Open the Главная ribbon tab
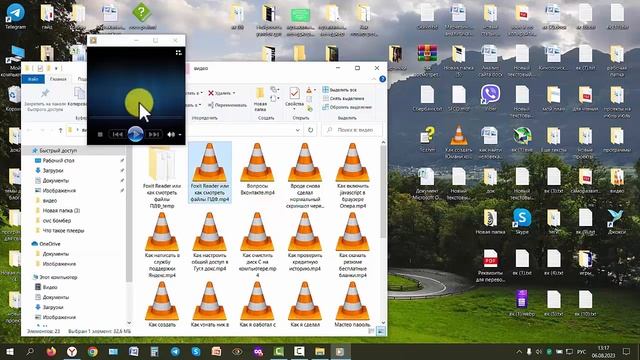 point(58,79)
